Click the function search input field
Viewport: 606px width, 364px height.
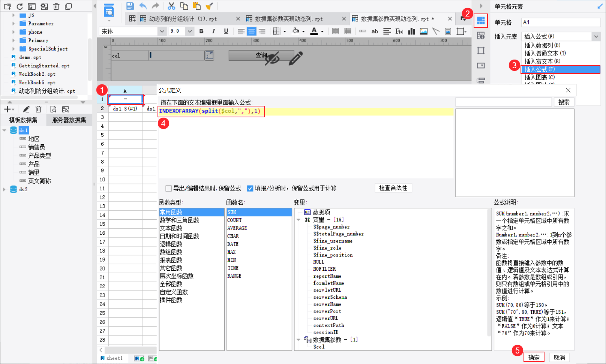(x=503, y=102)
